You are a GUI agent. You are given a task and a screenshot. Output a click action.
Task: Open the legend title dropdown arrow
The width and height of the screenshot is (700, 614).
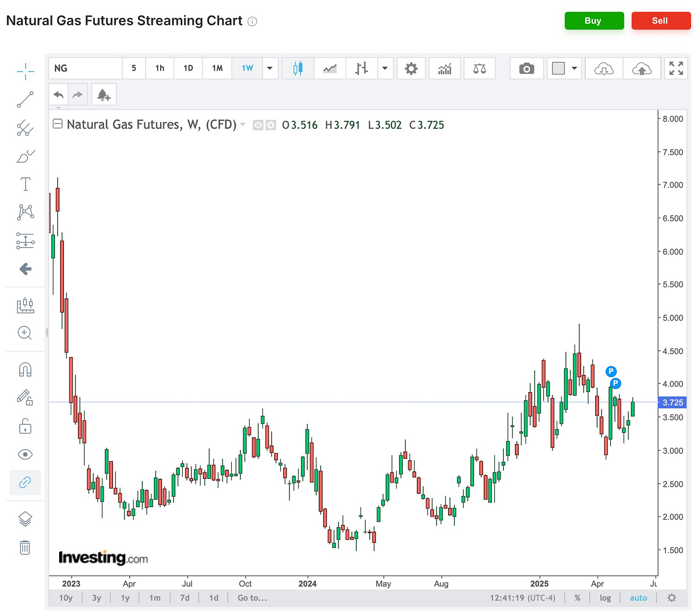click(242, 124)
